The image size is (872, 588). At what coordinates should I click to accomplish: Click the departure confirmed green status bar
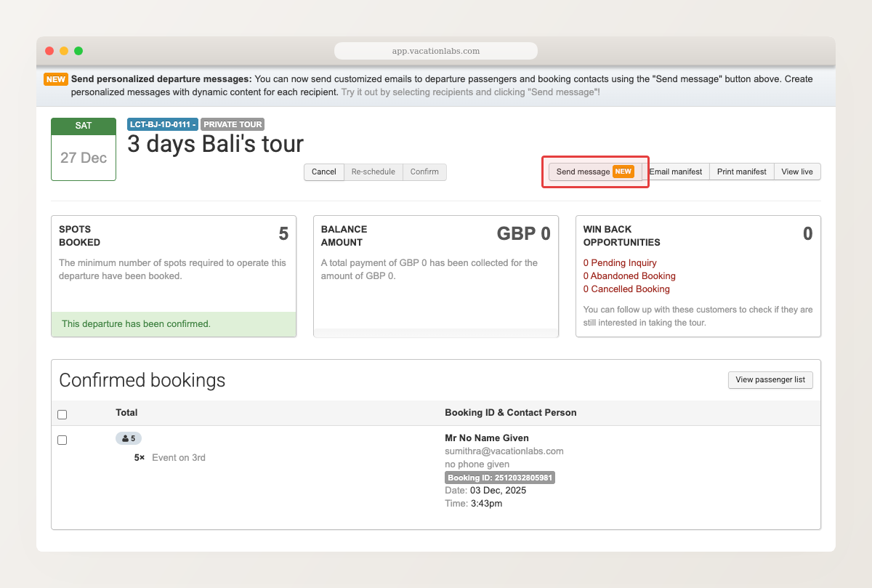[x=174, y=324]
